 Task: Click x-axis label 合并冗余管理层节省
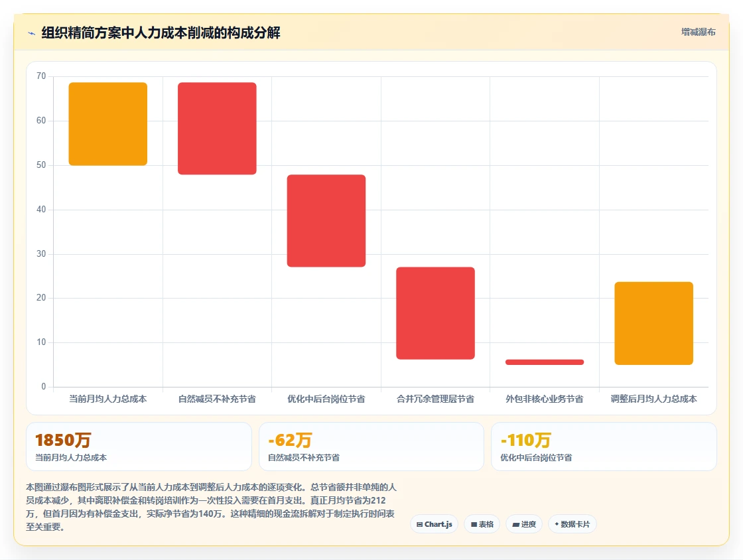[435, 399]
